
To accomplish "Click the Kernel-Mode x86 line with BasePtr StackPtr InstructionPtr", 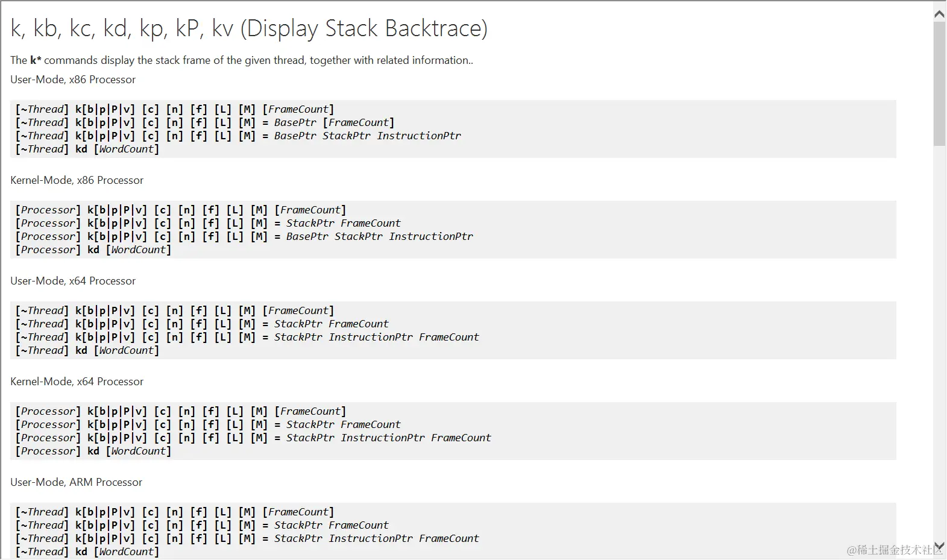I will (x=244, y=236).
